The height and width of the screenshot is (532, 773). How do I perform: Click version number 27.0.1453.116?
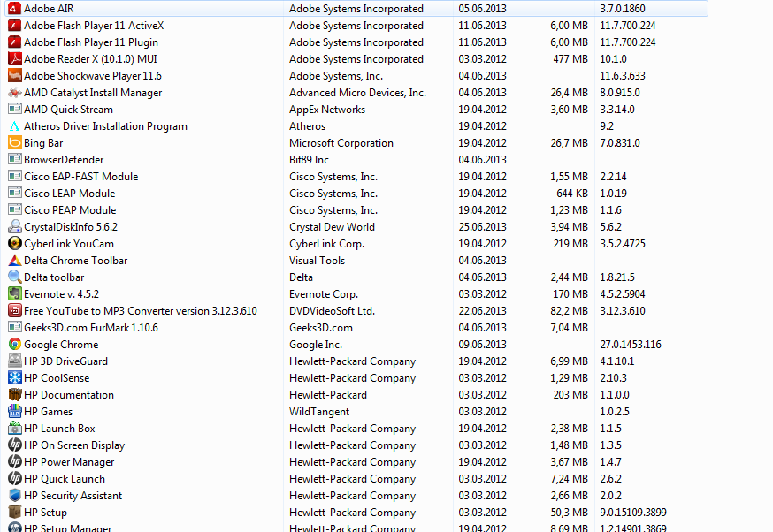[631, 345]
